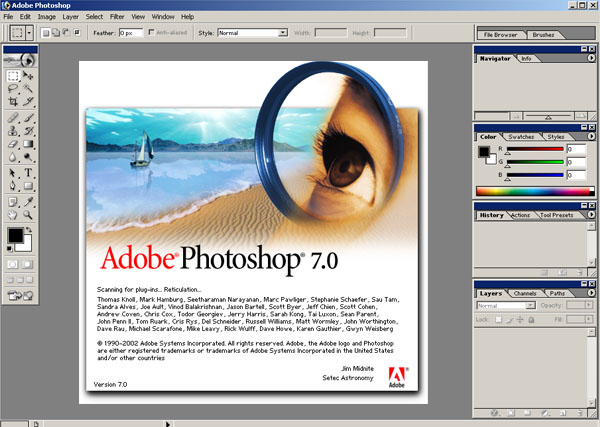This screenshot has height=427, width=600.
Task: Open the Style dropdown in options bar
Action: [x=253, y=33]
